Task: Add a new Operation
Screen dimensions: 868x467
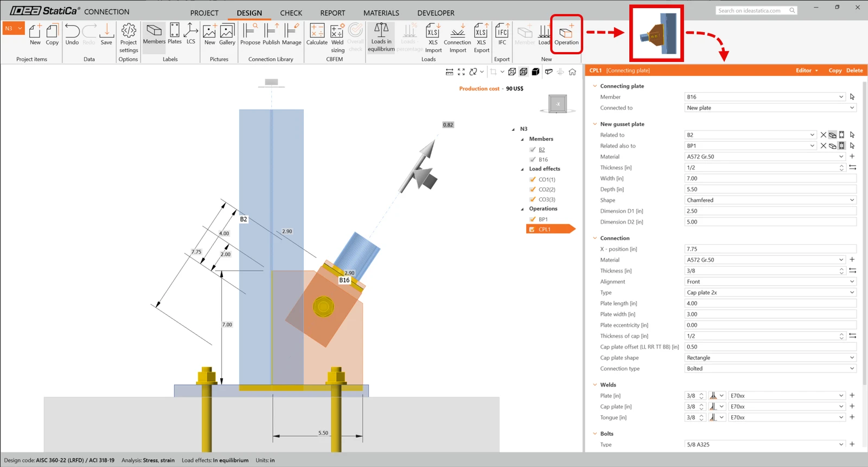Action: click(x=566, y=34)
